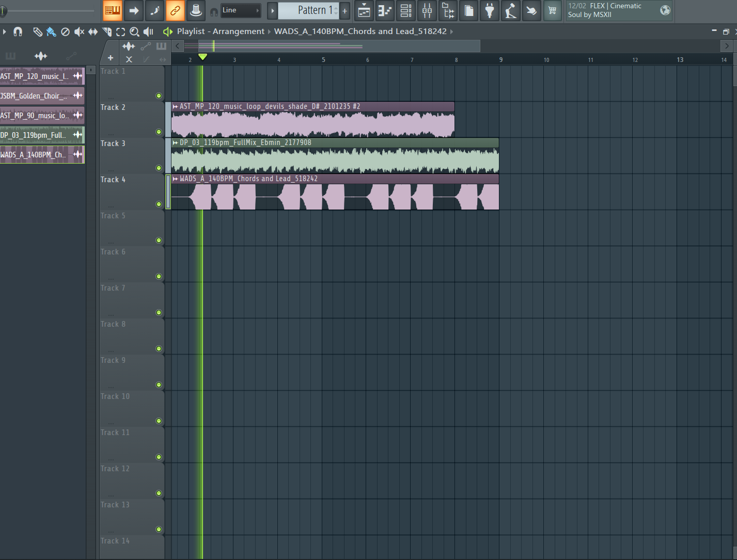Screen dimensions: 737x560
Task: Open the Piano roll view
Action: point(385,10)
